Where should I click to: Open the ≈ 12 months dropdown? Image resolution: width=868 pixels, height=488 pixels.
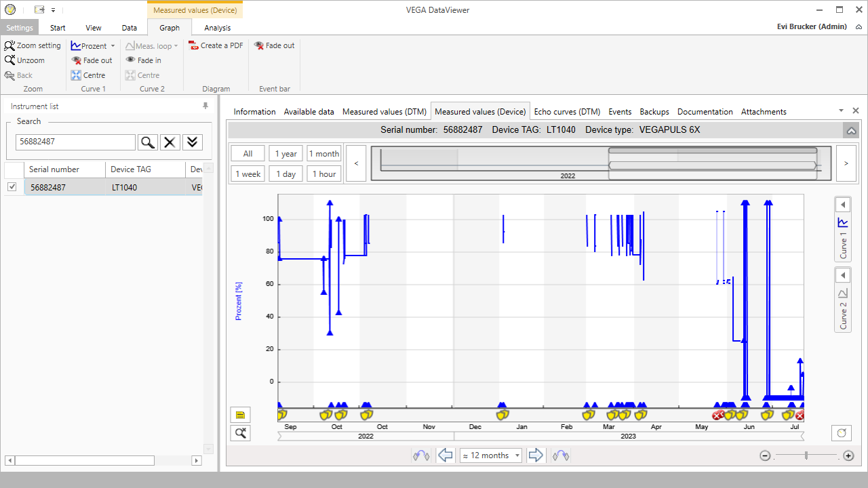[x=490, y=455]
